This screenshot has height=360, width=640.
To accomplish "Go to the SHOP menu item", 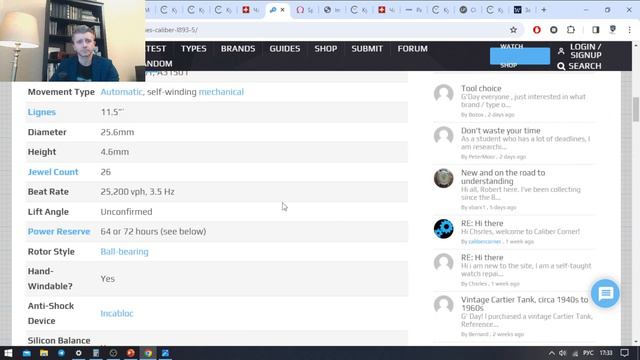I will (x=326, y=49).
